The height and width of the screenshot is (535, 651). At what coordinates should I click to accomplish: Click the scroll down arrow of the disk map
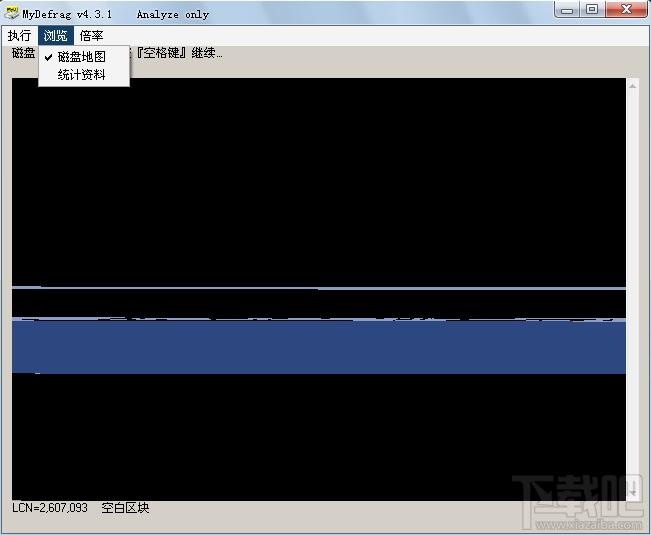pyautogui.click(x=633, y=491)
